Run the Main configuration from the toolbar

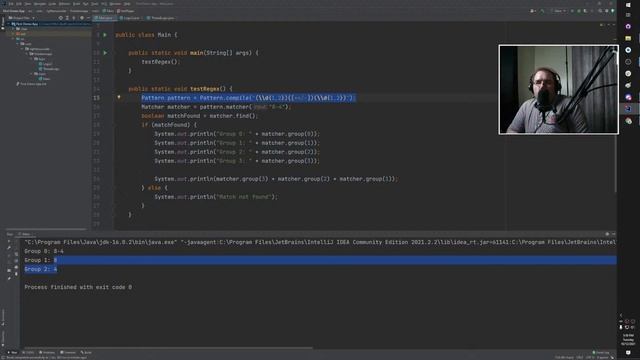coord(572,11)
